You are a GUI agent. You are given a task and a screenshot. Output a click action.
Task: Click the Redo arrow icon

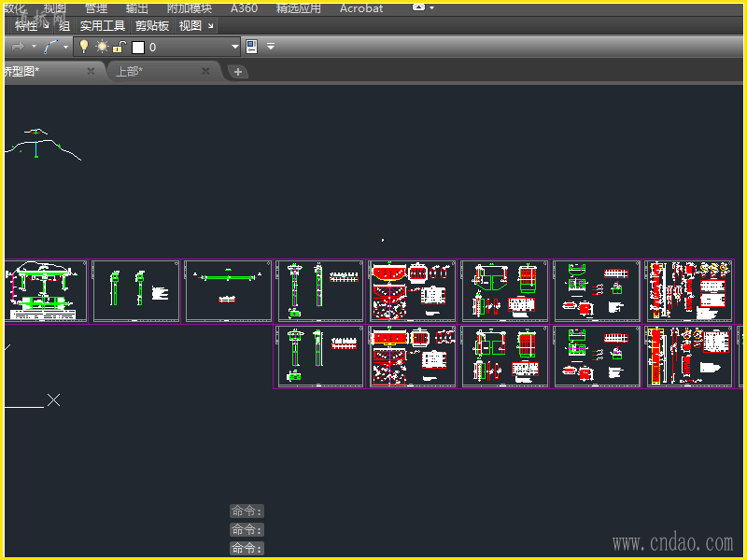(x=18, y=47)
